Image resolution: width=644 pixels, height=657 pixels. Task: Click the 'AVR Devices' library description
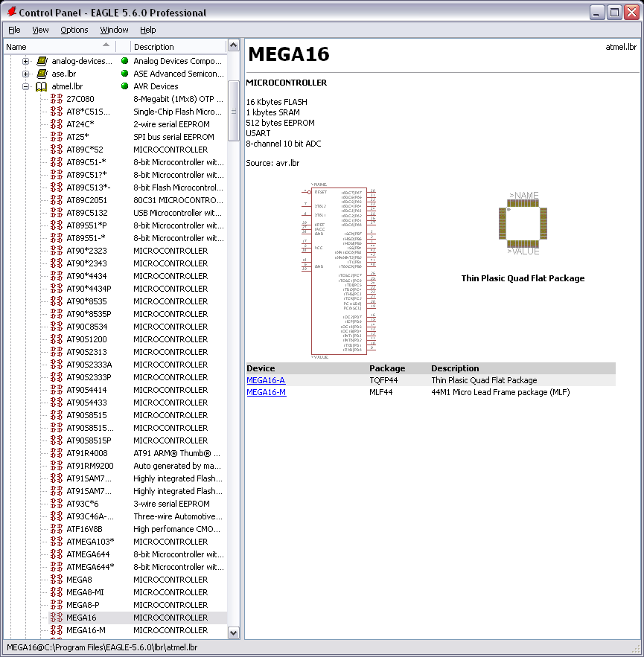pos(156,86)
